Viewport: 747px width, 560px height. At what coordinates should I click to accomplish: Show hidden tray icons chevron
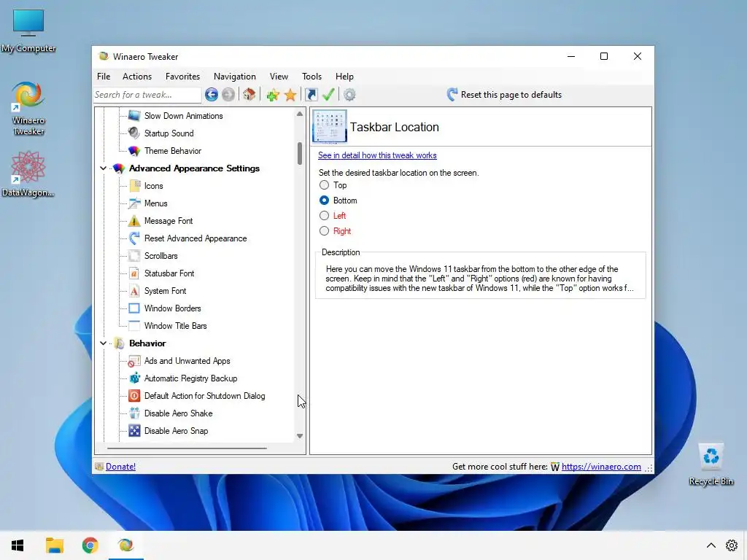711,545
